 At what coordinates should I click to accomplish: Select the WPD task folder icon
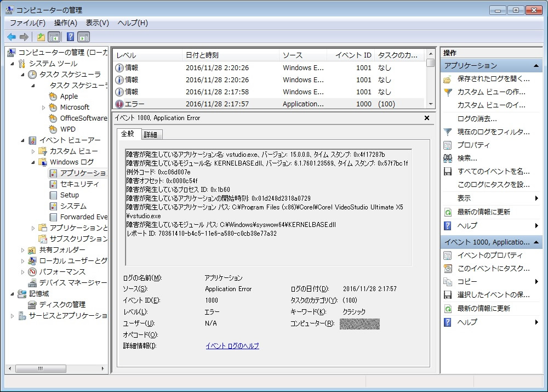pyautogui.click(x=53, y=129)
